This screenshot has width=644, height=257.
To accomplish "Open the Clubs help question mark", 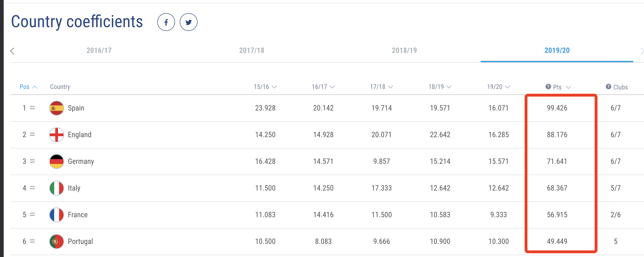I will [x=608, y=87].
